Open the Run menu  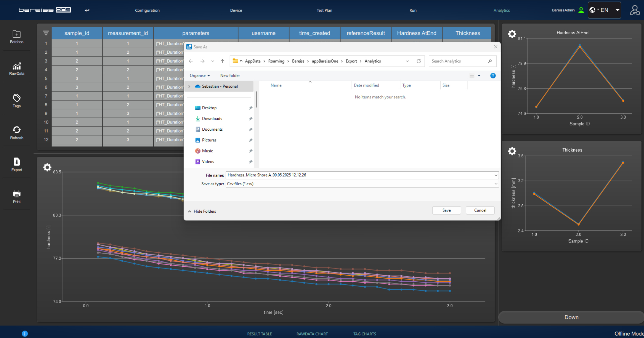tap(413, 10)
